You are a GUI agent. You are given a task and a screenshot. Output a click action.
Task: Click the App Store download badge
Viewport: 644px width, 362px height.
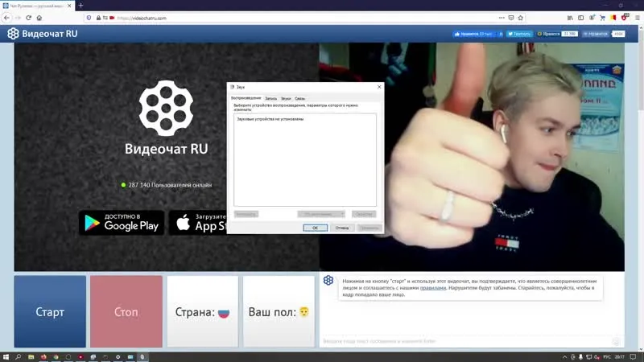click(198, 223)
